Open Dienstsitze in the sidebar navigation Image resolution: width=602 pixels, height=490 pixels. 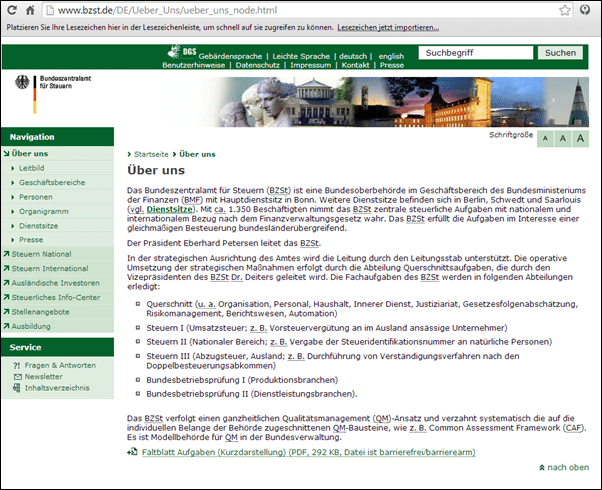pyautogui.click(x=38, y=226)
